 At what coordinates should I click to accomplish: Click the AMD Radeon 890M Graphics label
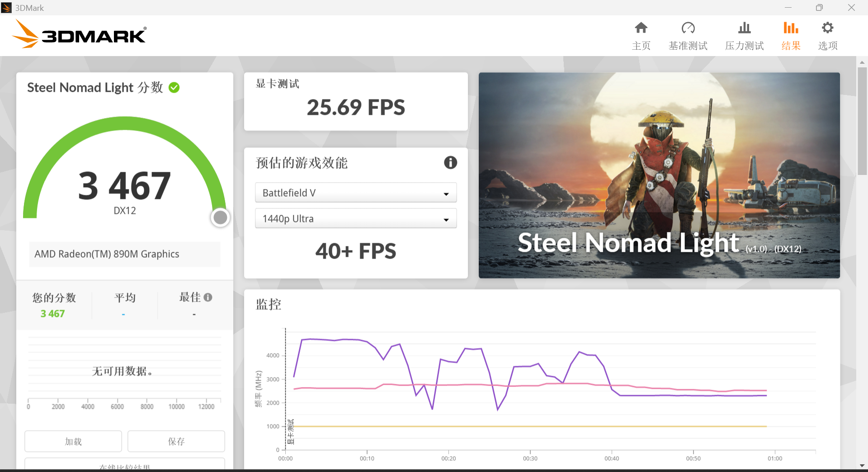(x=107, y=254)
